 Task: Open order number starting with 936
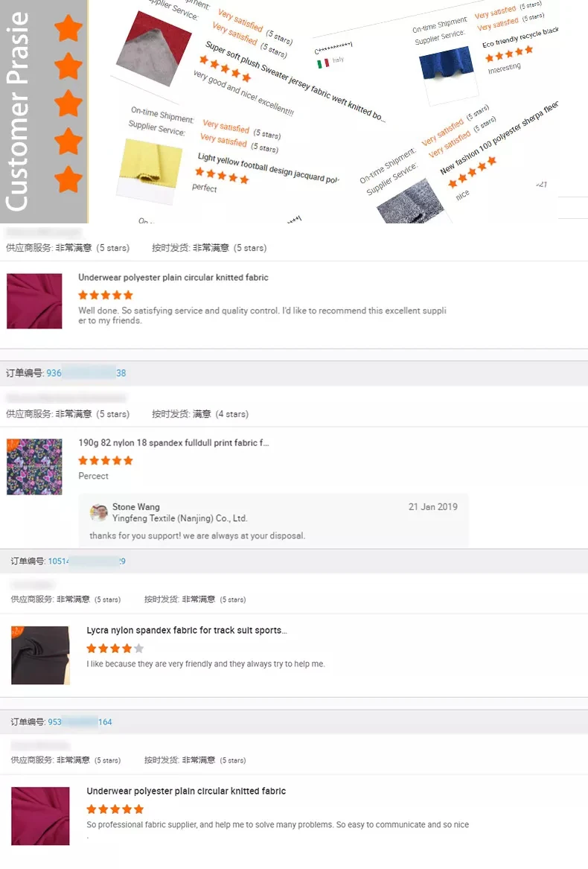(x=86, y=373)
